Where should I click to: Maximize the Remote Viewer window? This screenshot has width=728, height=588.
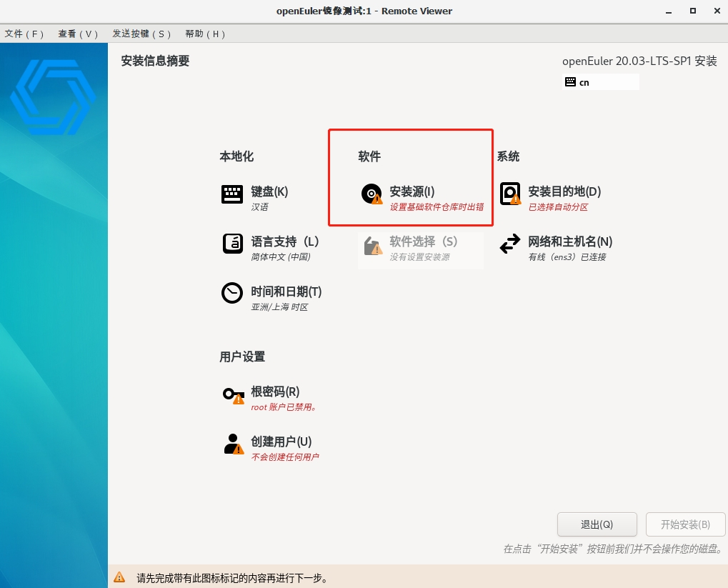(692, 11)
